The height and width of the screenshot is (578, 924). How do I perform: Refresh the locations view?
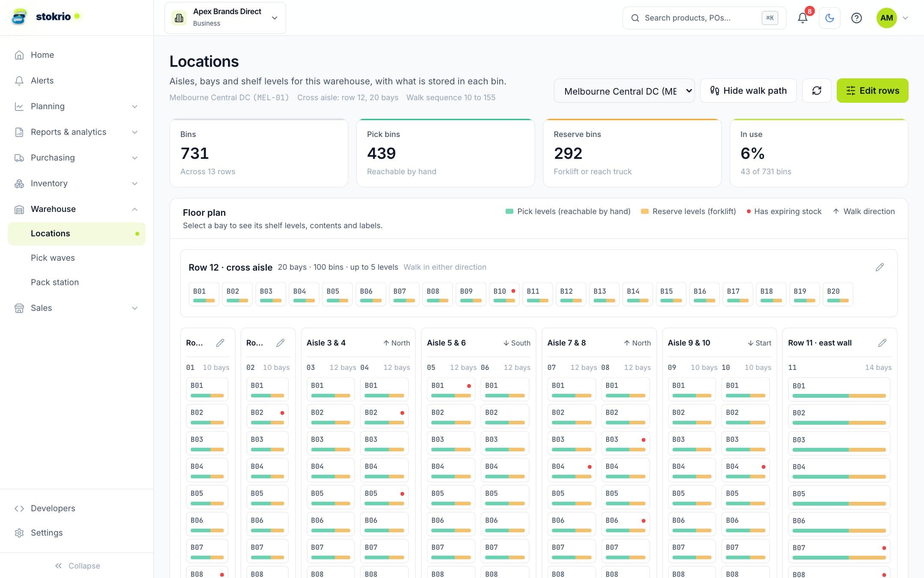click(x=817, y=90)
